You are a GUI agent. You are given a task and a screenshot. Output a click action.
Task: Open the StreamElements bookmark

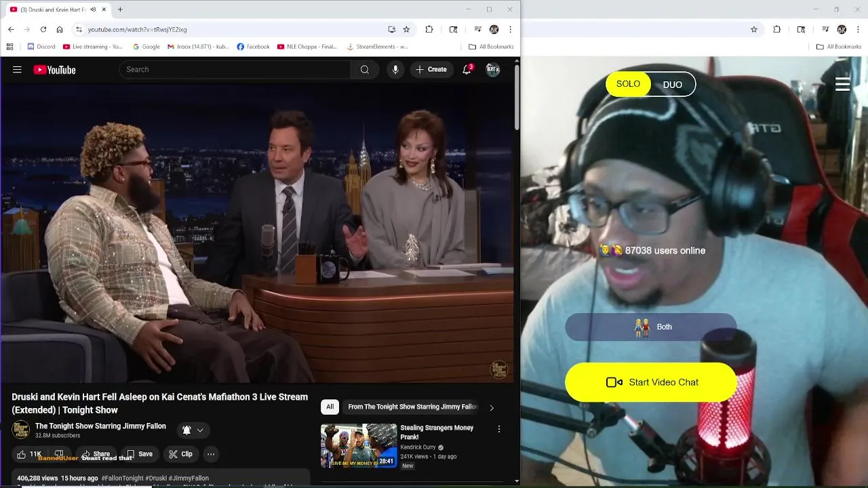[377, 47]
